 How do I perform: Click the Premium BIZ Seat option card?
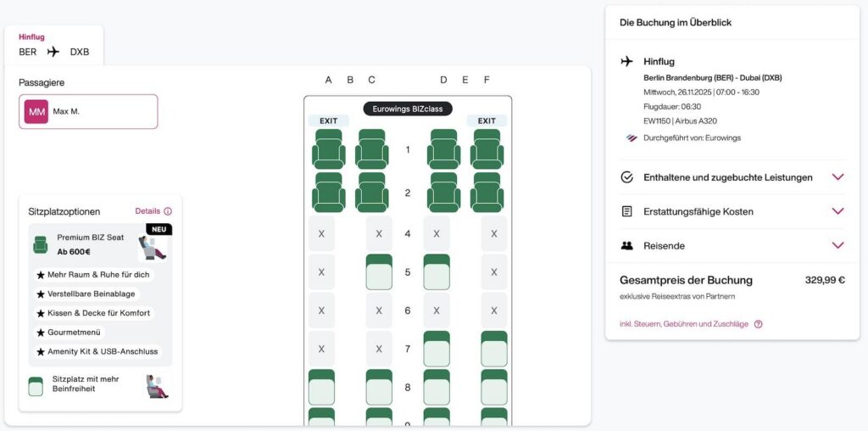click(100, 294)
